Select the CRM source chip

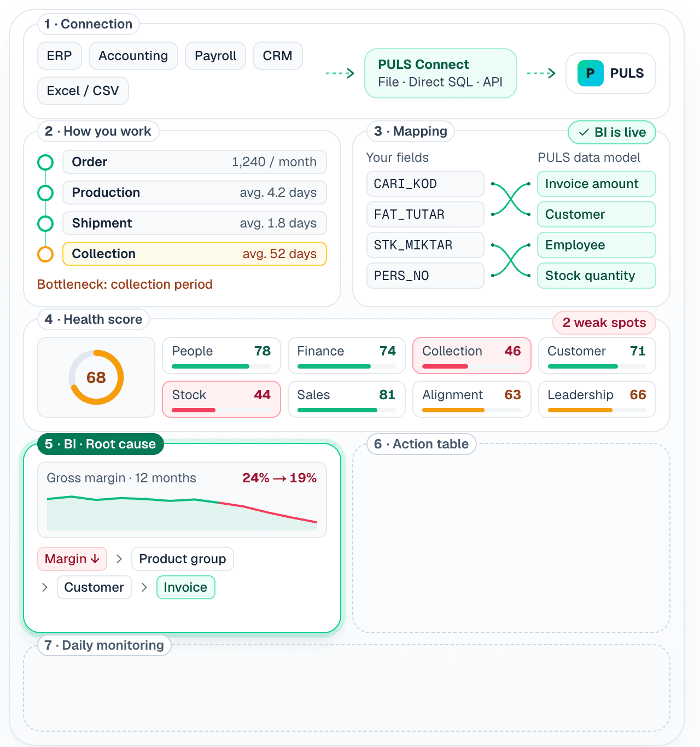278,56
